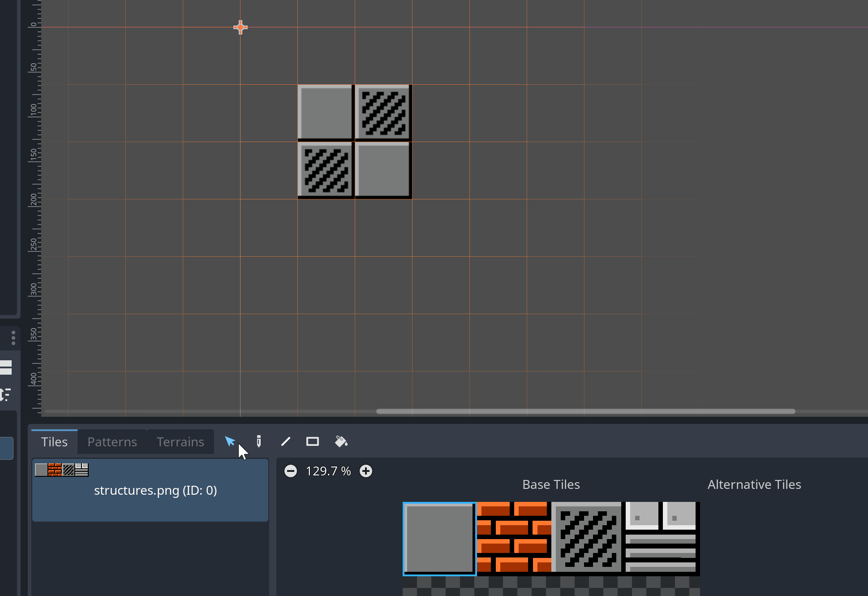Select the Selection tool in the TileMap toolbar
Image resolution: width=868 pixels, height=596 pixels.
[230, 441]
